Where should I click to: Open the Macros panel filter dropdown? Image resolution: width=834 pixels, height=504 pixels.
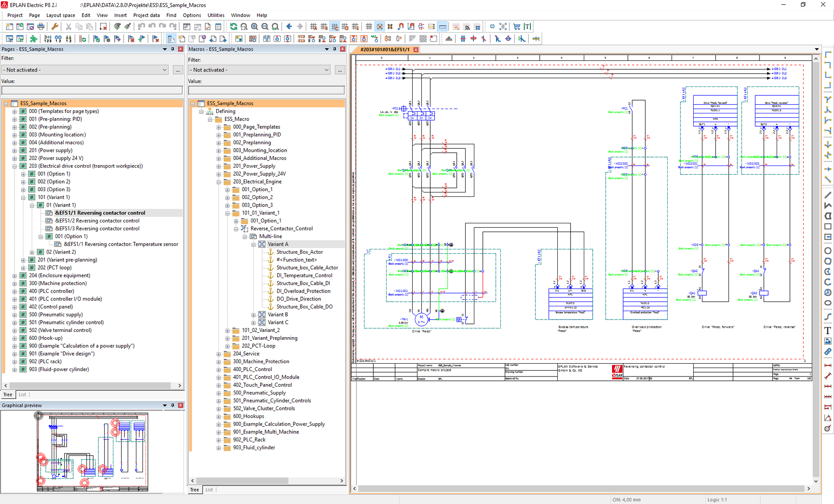pyautogui.click(x=327, y=70)
